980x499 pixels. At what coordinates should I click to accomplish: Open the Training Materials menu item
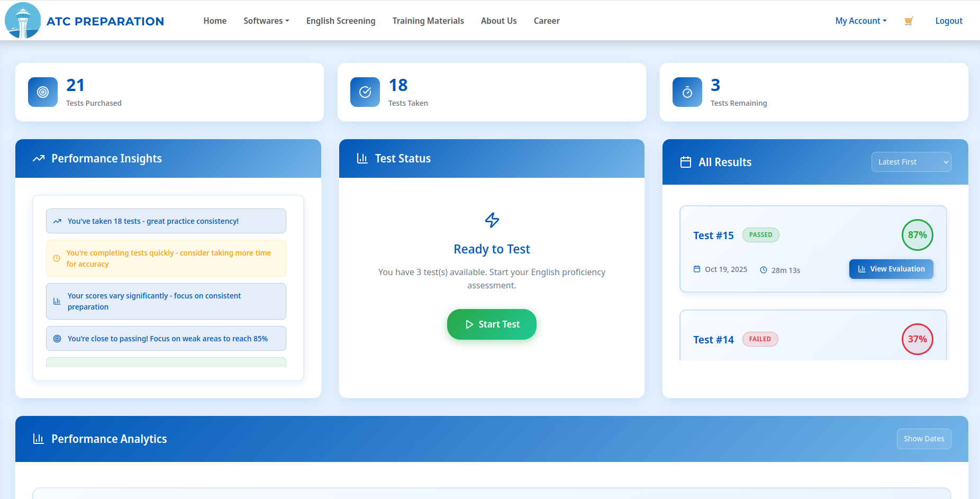pyautogui.click(x=428, y=21)
